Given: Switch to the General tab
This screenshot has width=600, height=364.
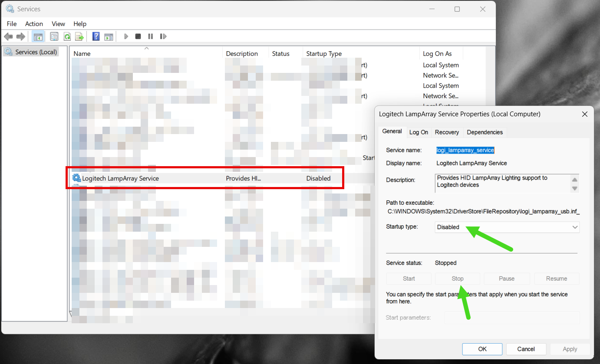Looking at the screenshot, I should click(392, 131).
